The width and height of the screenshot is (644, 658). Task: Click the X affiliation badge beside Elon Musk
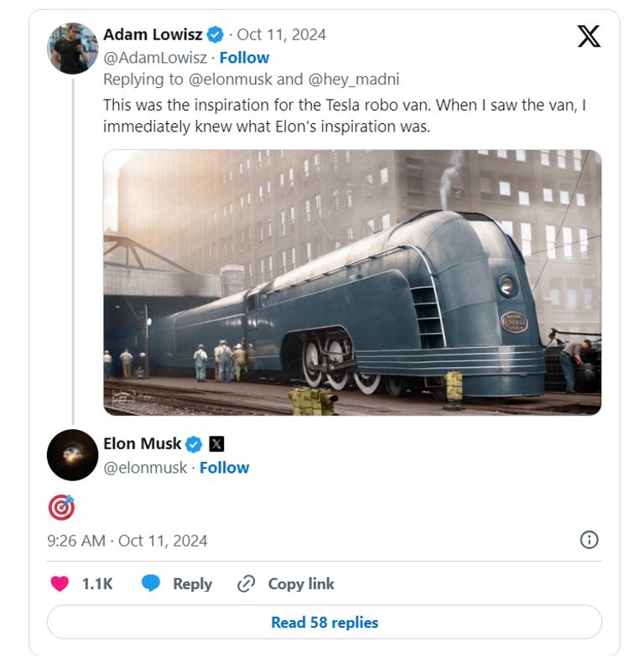(x=216, y=444)
